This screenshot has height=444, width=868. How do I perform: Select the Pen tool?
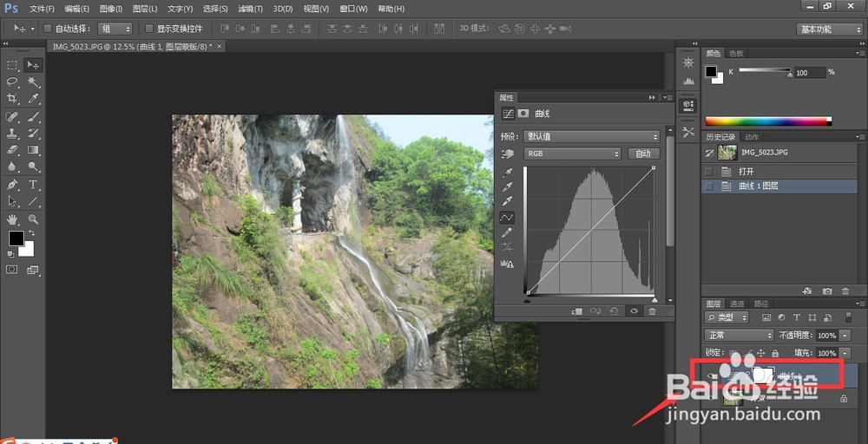click(x=12, y=184)
